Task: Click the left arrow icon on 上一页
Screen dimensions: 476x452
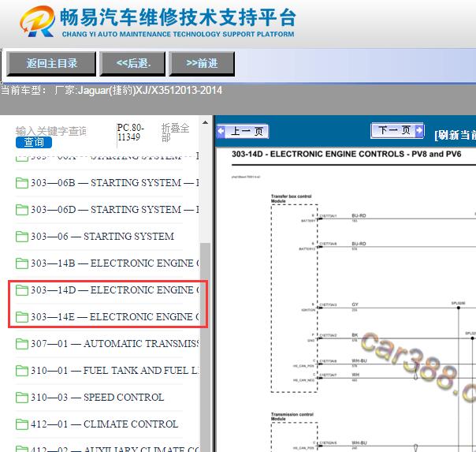Action: (x=221, y=132)
